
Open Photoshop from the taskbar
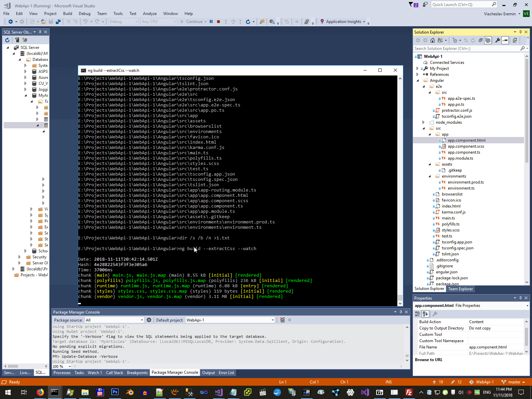pos(115,392)
